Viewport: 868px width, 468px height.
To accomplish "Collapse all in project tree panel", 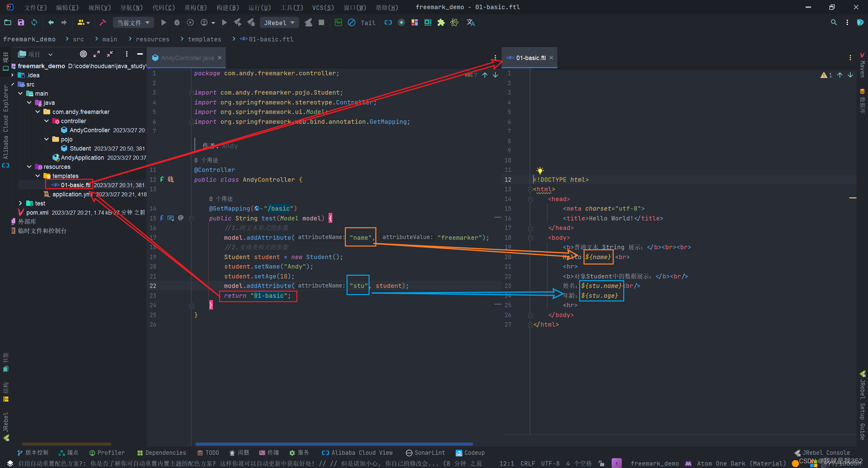I will (x=110, y=54).
